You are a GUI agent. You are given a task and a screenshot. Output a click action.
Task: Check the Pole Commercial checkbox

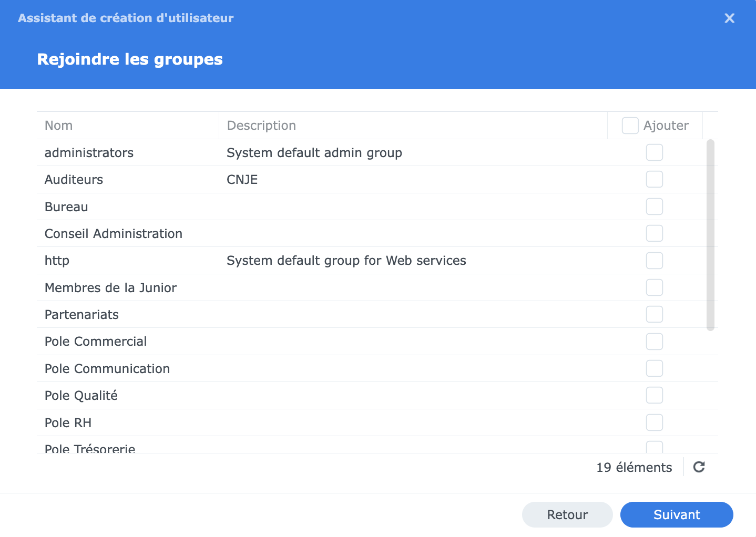655,342
